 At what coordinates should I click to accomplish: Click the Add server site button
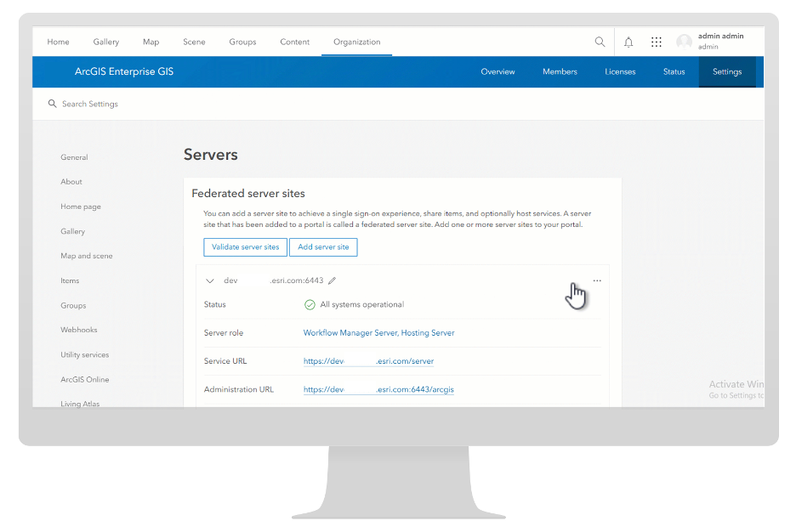323,246
